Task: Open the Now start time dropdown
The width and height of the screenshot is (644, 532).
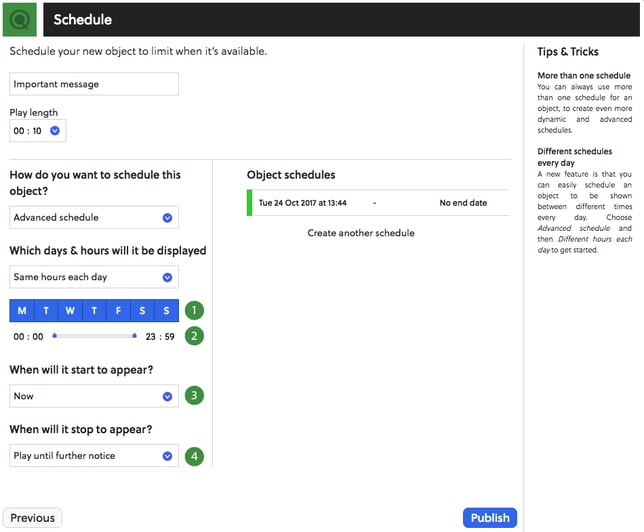Action: coord(94,396)
